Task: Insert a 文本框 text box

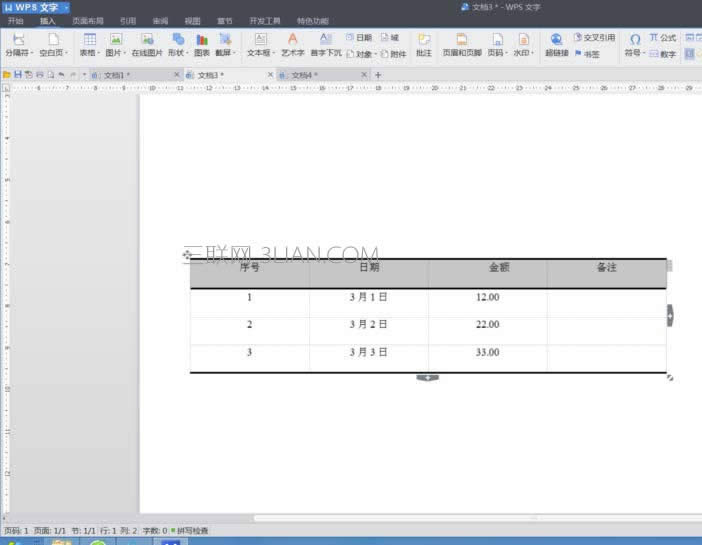Action: coord(261,45)
